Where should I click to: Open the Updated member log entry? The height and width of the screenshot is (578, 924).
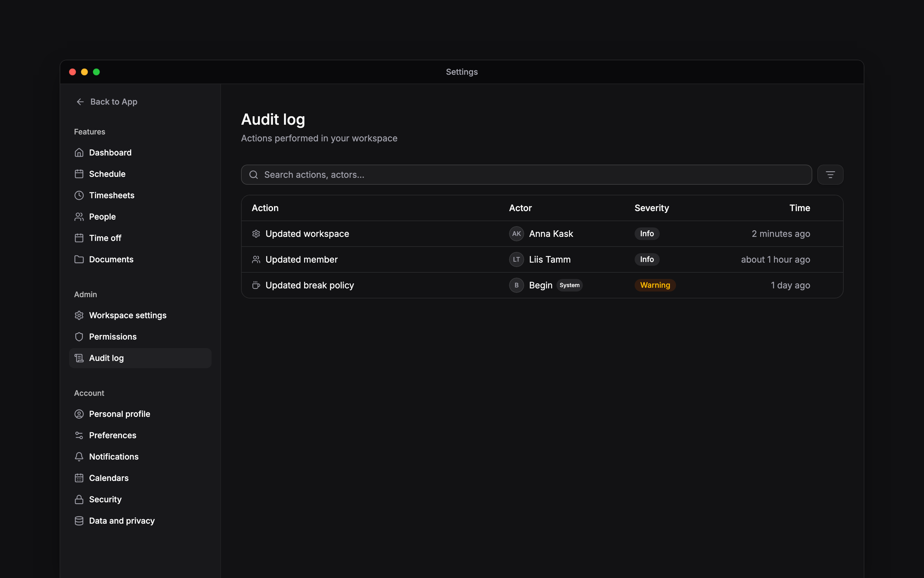(542, 259)
